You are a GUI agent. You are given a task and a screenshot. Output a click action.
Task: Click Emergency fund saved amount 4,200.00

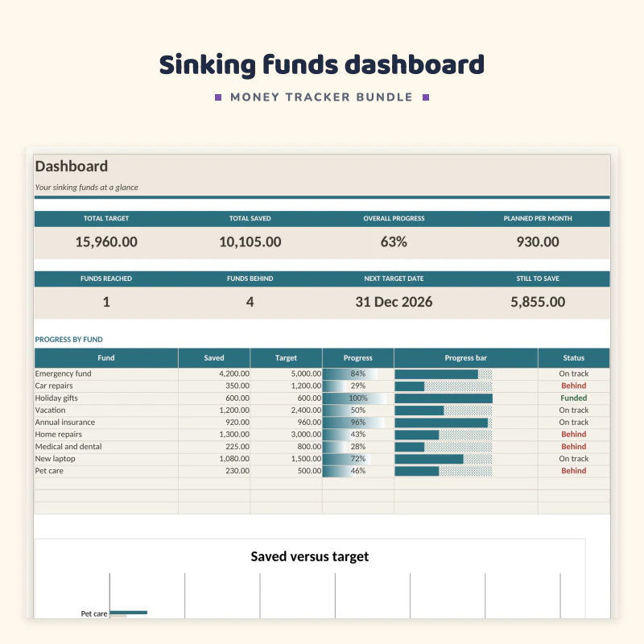(x=234, y=374)
